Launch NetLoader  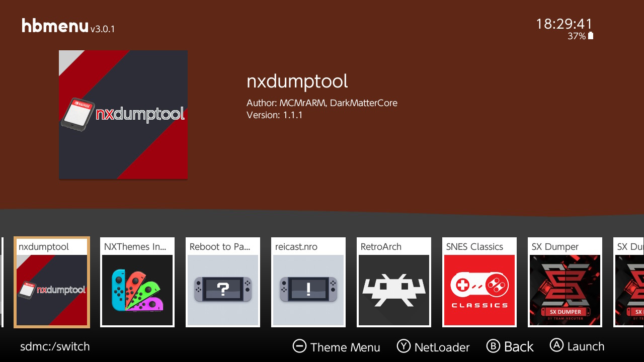[x=433, y=346]
